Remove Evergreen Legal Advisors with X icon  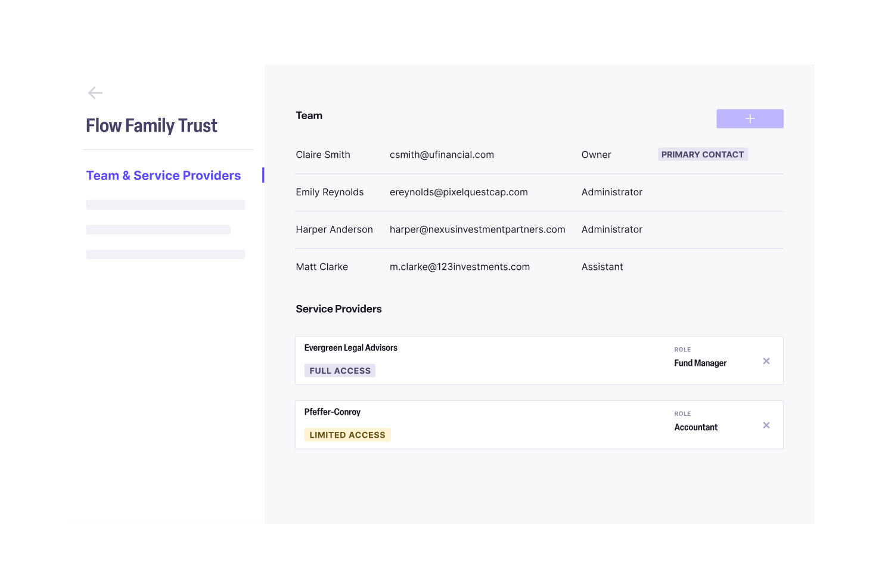pyautogui.click(x=766, y=361)
